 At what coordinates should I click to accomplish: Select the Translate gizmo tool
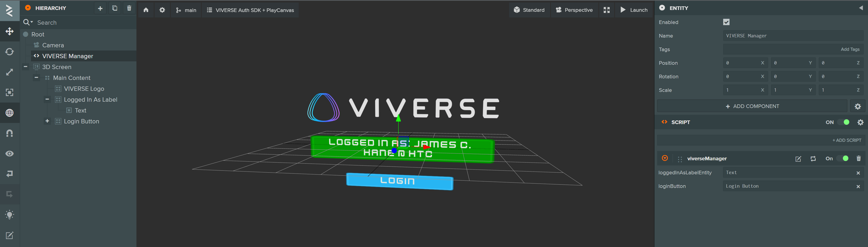10,31
